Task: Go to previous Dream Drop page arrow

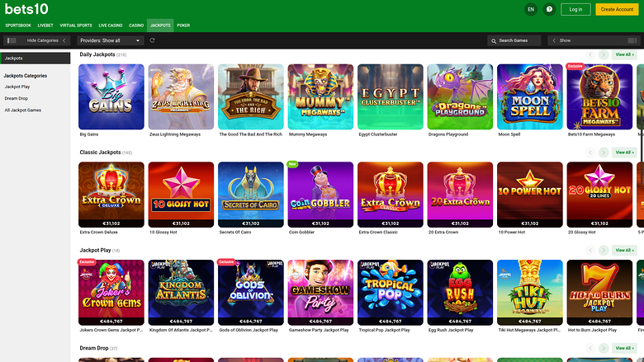Action: [x=590, y=348]
